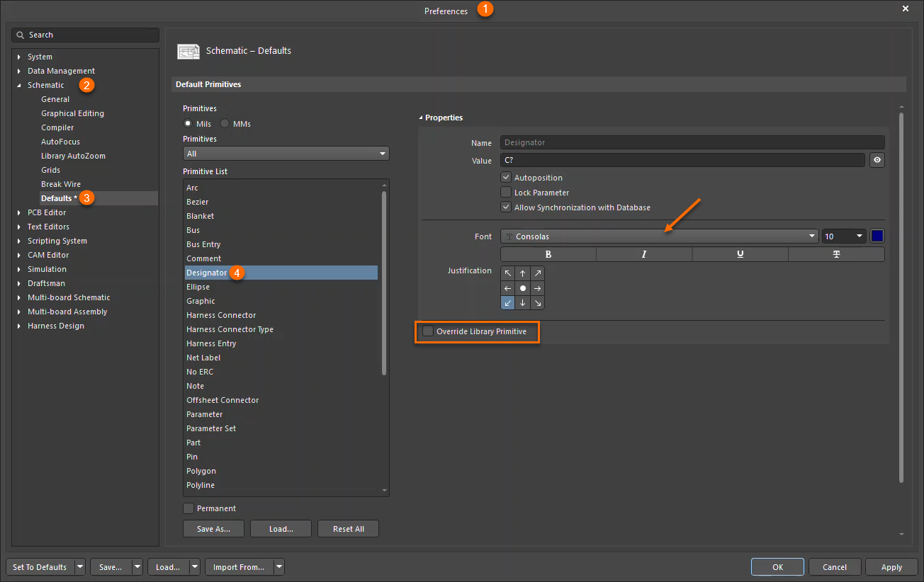
Task: Click the Apply button
Action: [x=891, y=567]
